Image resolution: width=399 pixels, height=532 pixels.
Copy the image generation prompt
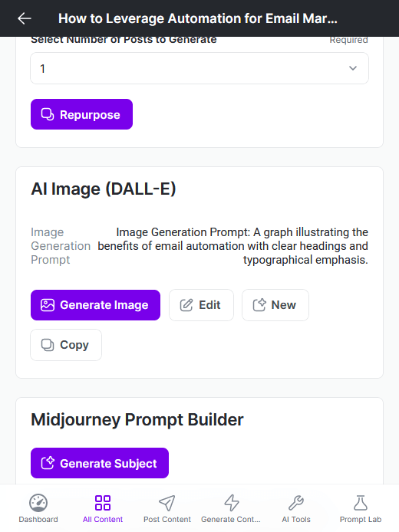[x=66, y=345]
